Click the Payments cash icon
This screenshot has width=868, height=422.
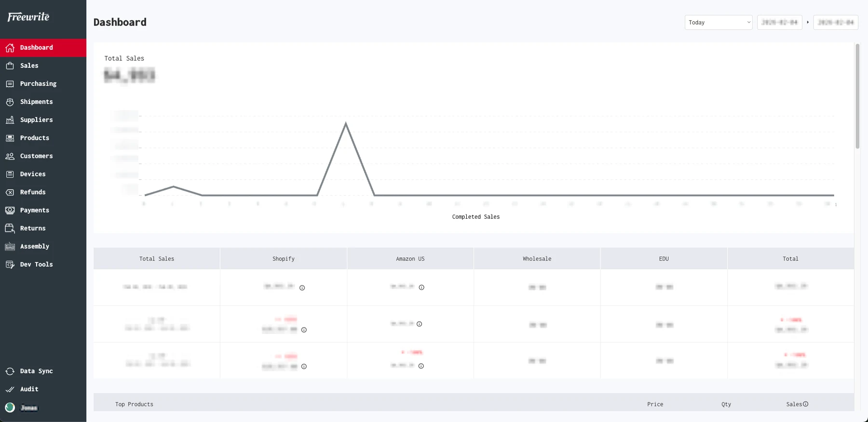coord(10,210)
